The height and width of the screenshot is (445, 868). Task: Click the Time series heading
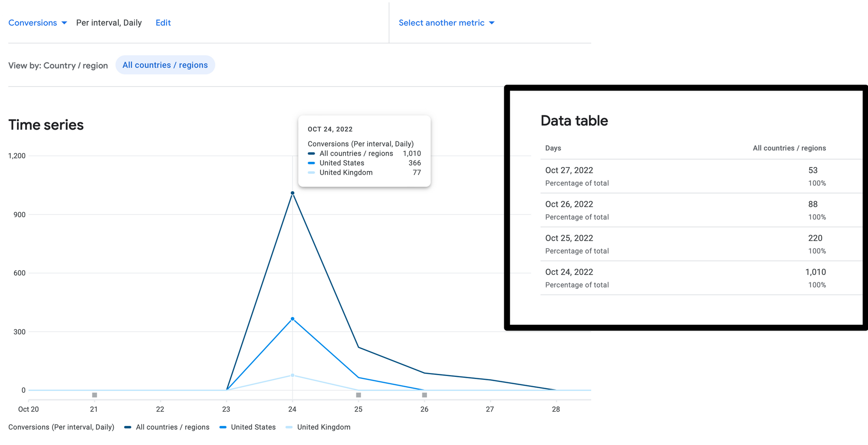(46, 125)
